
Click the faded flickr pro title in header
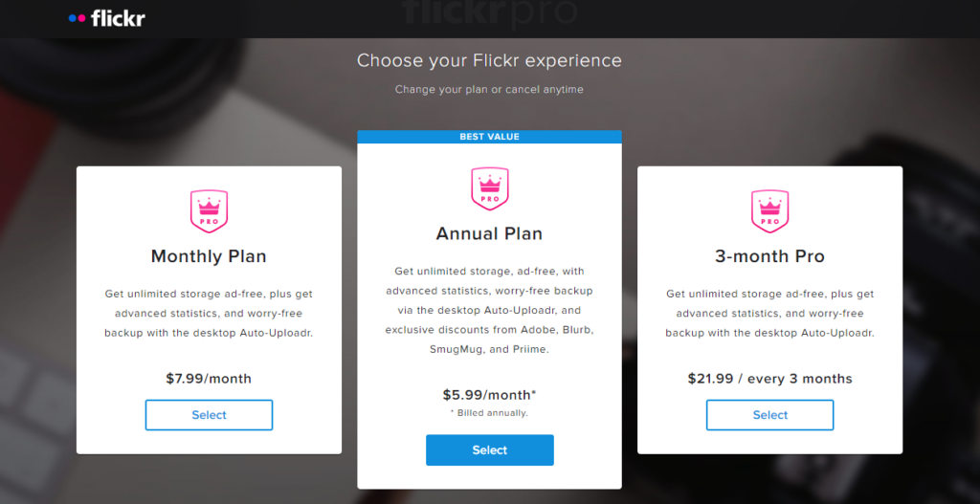[x=489, y=11]
